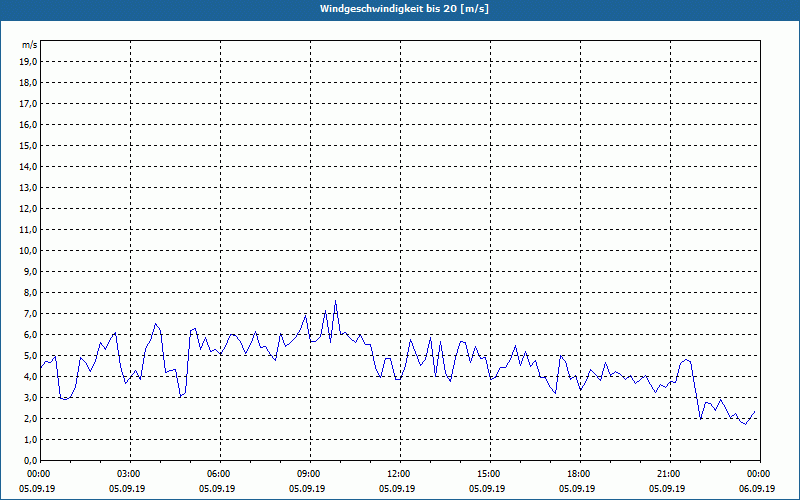Click the 18,0 y-axis label
The width and height of the screenshot is (800, 500).
pos(28,83)
